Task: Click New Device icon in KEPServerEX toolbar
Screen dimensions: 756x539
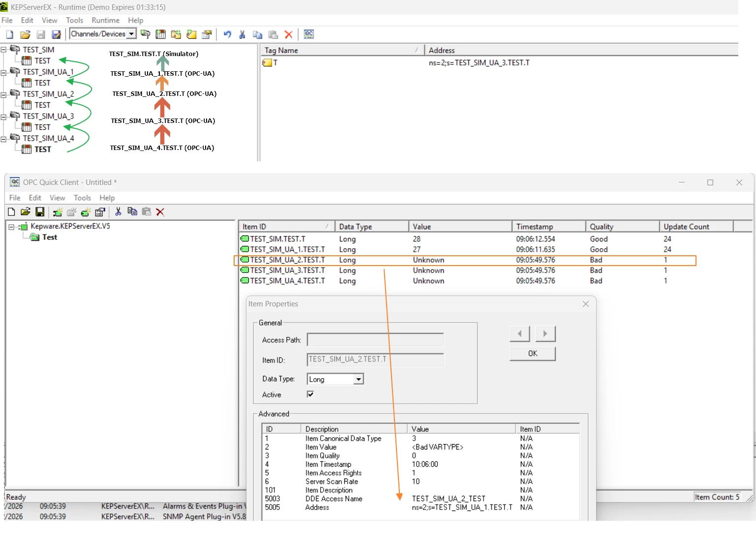Action: pos(160,34)
